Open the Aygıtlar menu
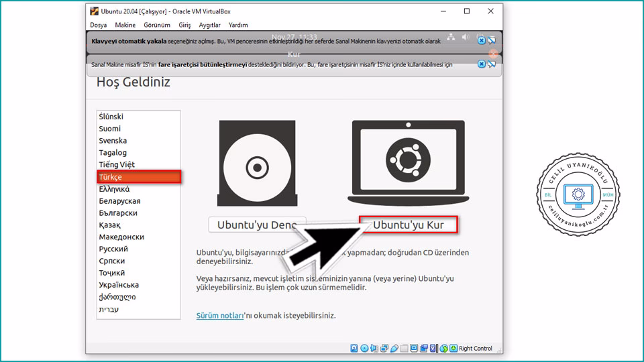The image size is (644, 362). 209,25
